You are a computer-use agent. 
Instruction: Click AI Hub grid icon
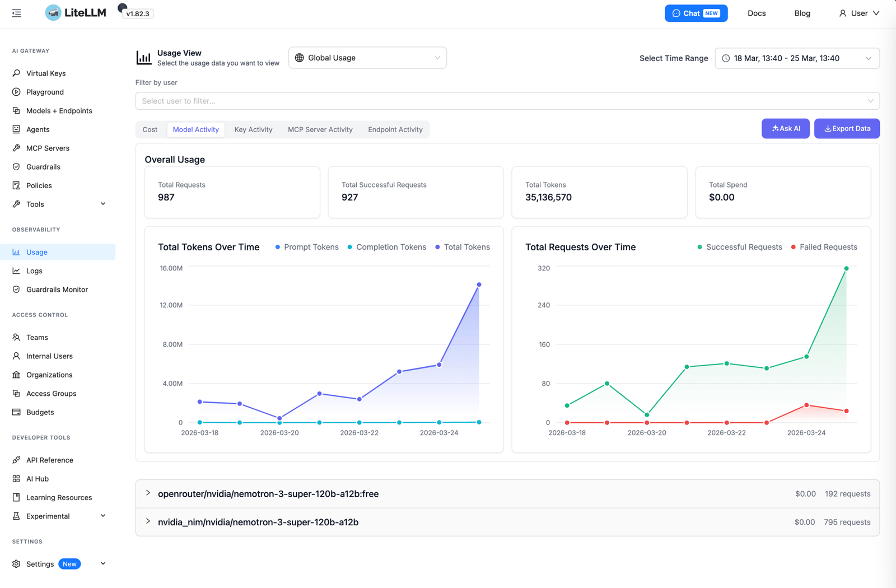(x=16, y=479)
